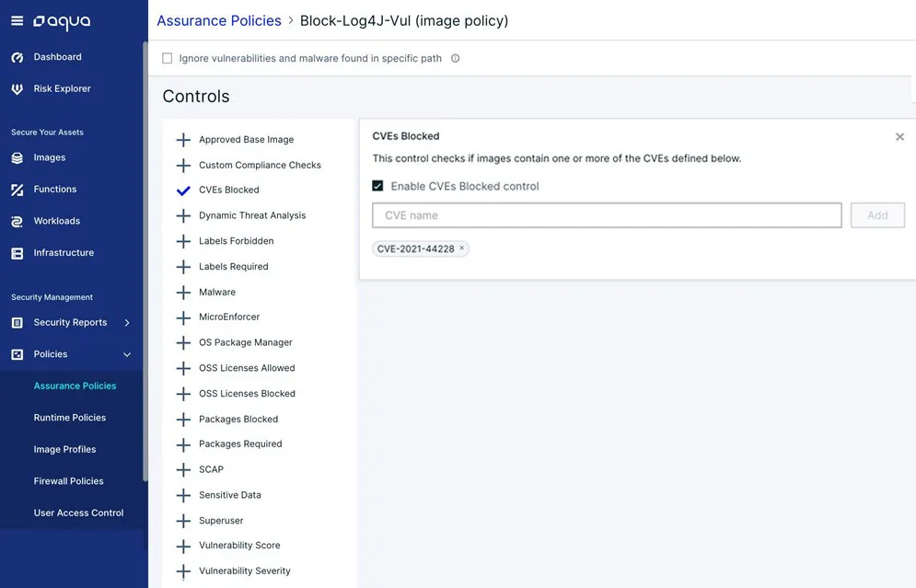Viewport: 916px width, 588px height.
Task: Add Vulnerability Severity via plus icon
Action: [x=183, y=571]
